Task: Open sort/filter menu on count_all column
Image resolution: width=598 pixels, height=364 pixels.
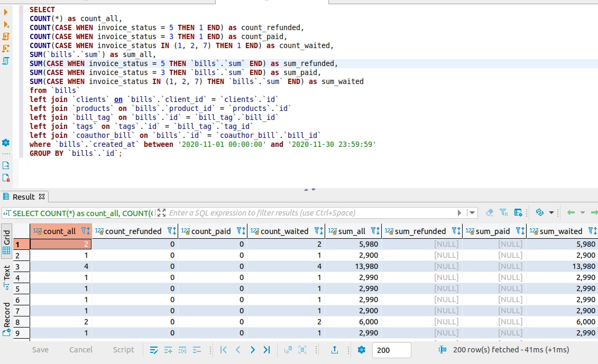Action: (85, 231)
